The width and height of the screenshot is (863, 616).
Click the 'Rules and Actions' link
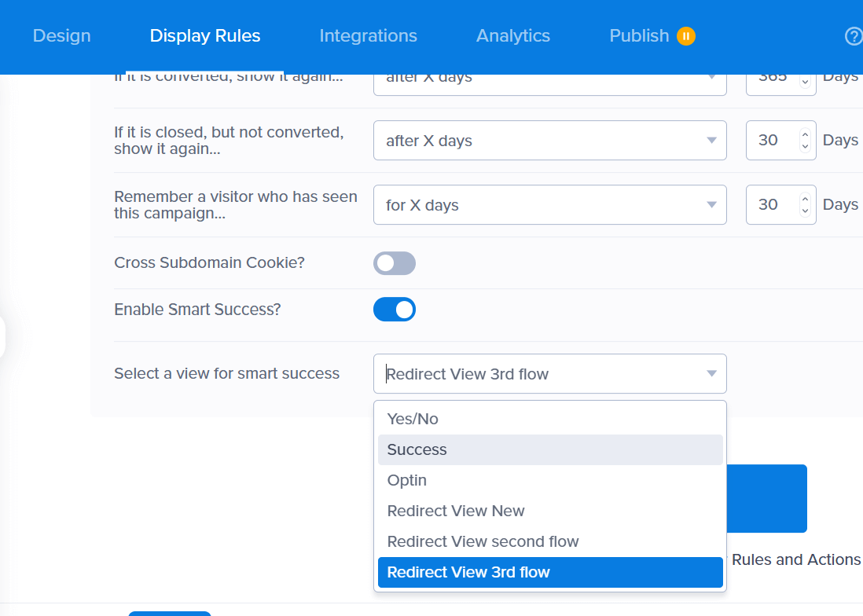click(x=795, y=559)
